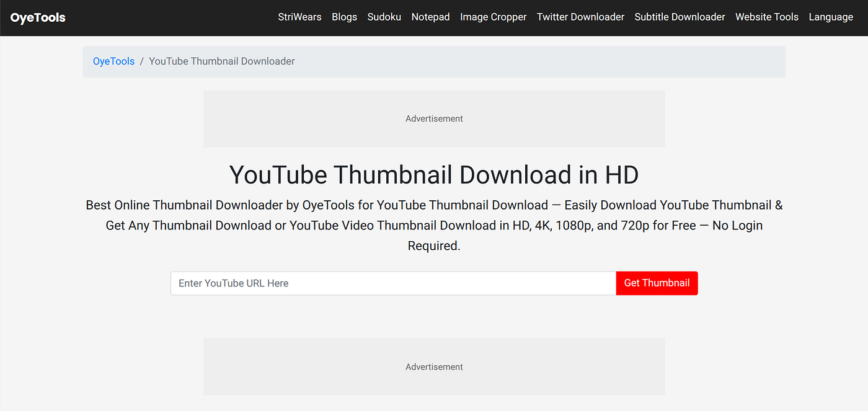
Task: Click the upper Advertisement placeholder
Action: pyautogui.click(x=434, y=118)
